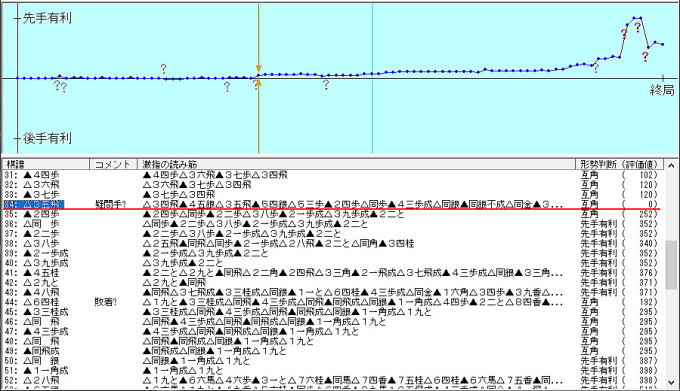Viewport: 680px width, 391px height.
Task: Select the scrollbar thumb in move list
Action: tap(671, 265)
